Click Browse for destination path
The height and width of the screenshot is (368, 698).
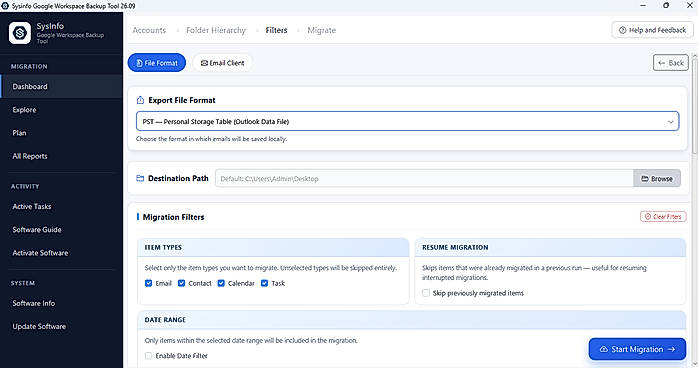[657, 178]
